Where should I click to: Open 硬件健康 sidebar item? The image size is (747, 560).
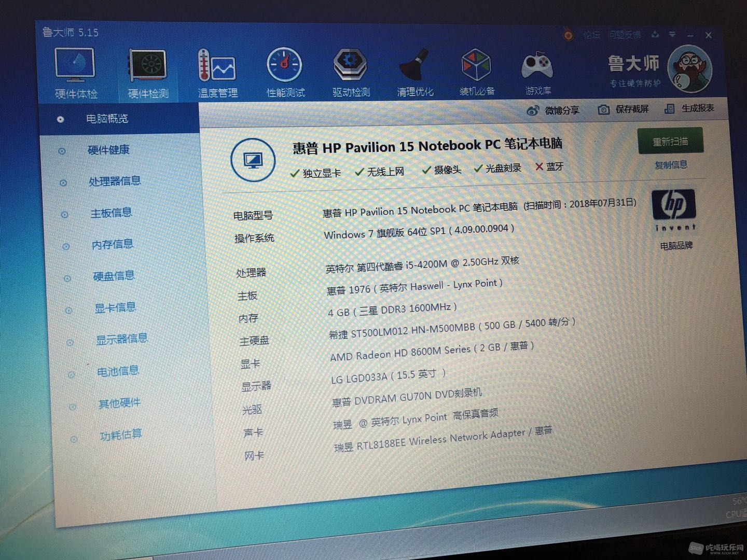(108, 150)
